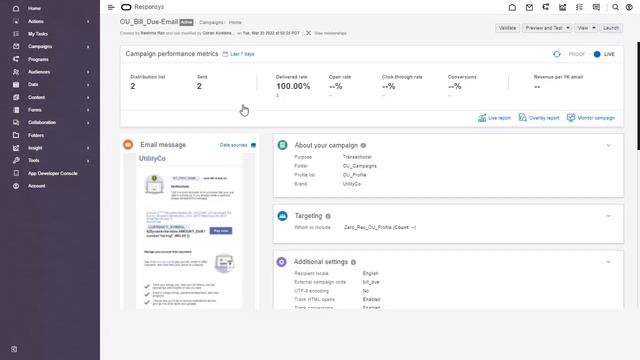Open Content in the sidebar

coord(36,97)
